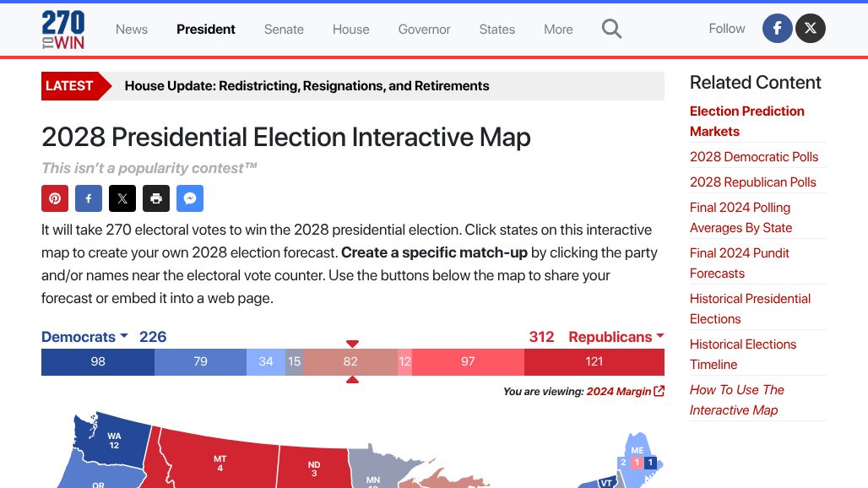
Task: Go to the Senate menu item
Action: click(x=284, y=29)
